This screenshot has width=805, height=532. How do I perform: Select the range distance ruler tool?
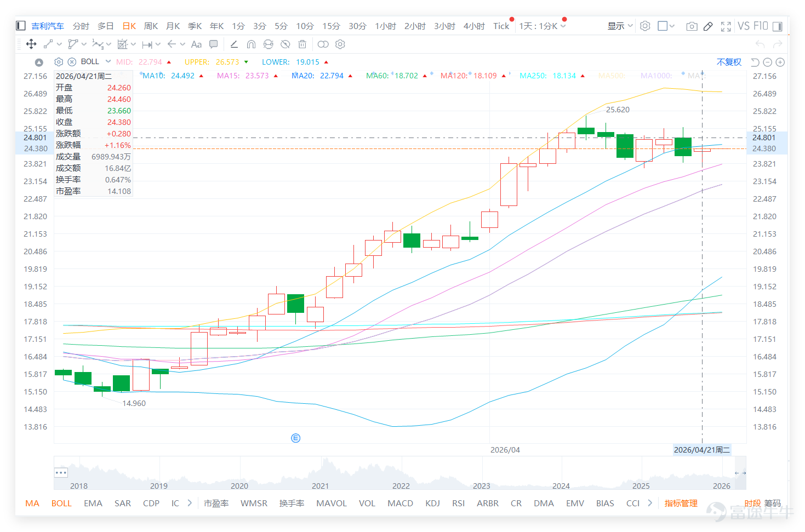coord(147,44)
